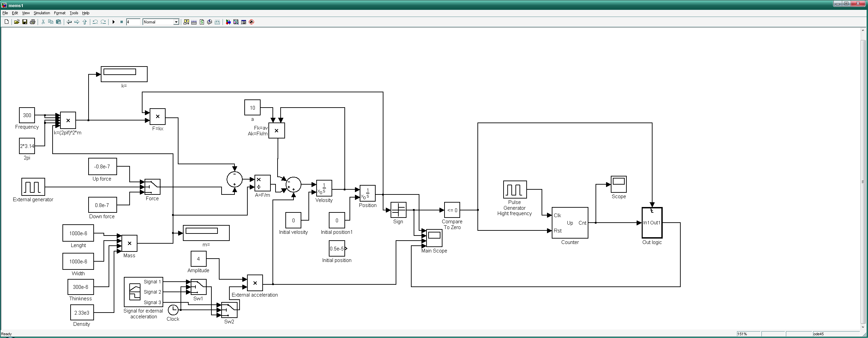
Task: Click the New model toolbar icon
Action: tap(6, 22)
